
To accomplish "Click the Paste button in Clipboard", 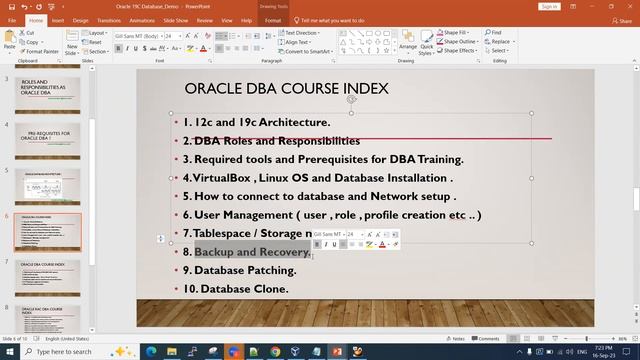I will 9,41.
